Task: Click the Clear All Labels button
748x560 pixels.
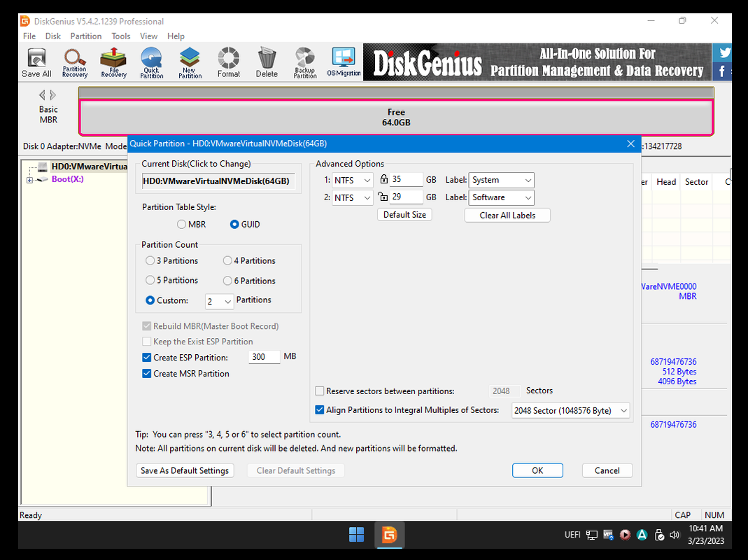Action: (507, 216)
